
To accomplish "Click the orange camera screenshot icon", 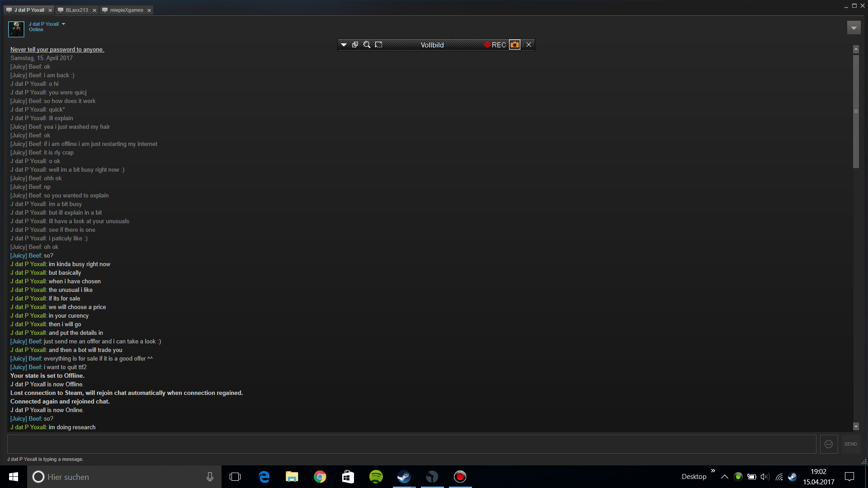I will pyautogui.click(x=514, y=45).
